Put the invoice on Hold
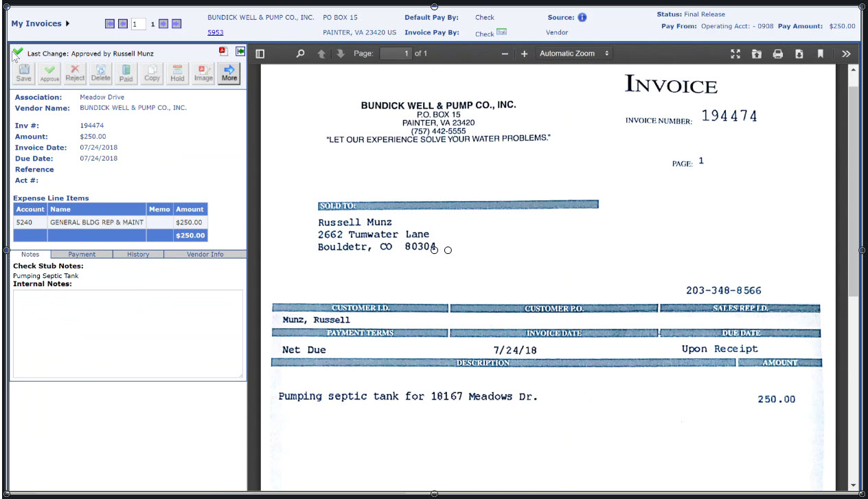Image resolution: width=868 pixels, height=499 pixels. coord(177,73)
